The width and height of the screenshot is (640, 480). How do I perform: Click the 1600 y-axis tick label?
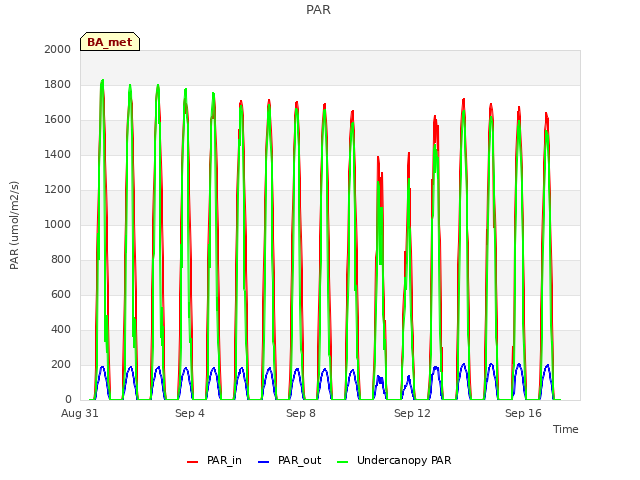(58, 120)
